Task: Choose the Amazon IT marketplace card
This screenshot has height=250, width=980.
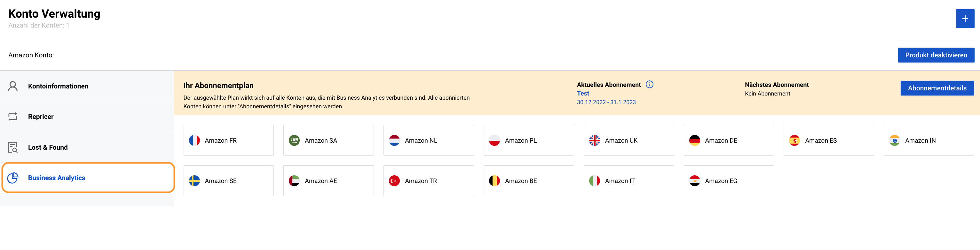Action: click(x=628, y=181)
